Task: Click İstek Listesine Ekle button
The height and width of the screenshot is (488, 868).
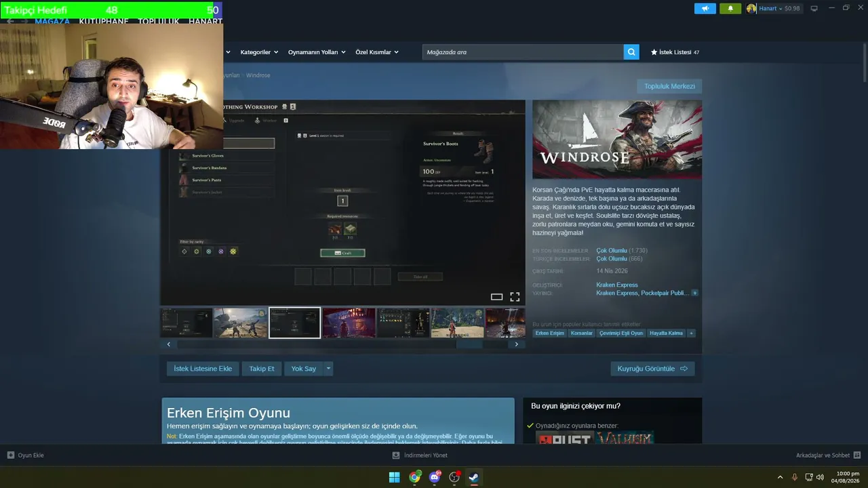Action: 203,369
